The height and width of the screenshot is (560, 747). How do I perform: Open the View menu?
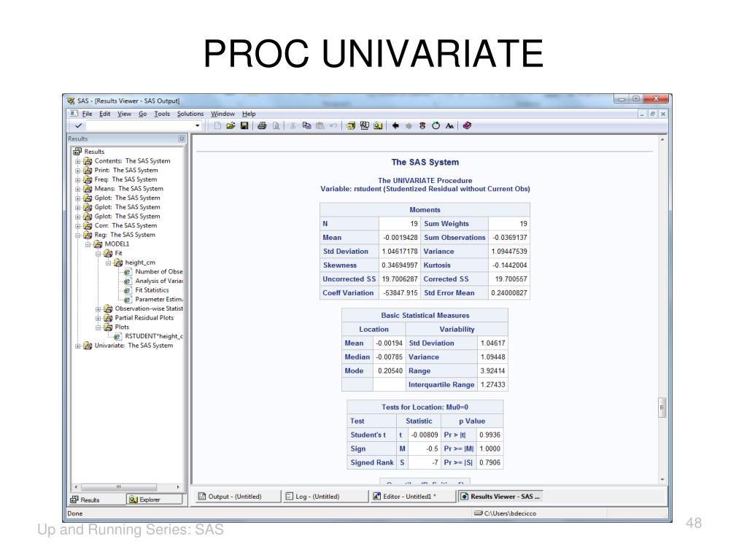click(x=124, y=114)
